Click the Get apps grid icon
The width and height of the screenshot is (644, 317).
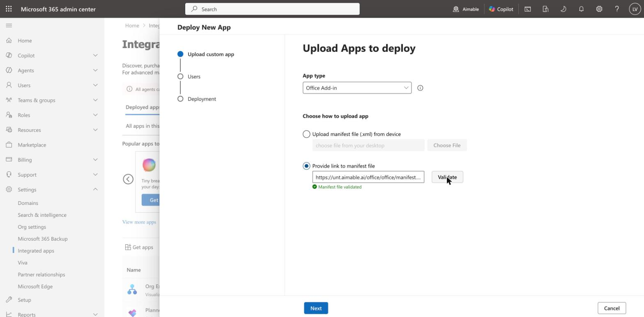pos(128,247)
